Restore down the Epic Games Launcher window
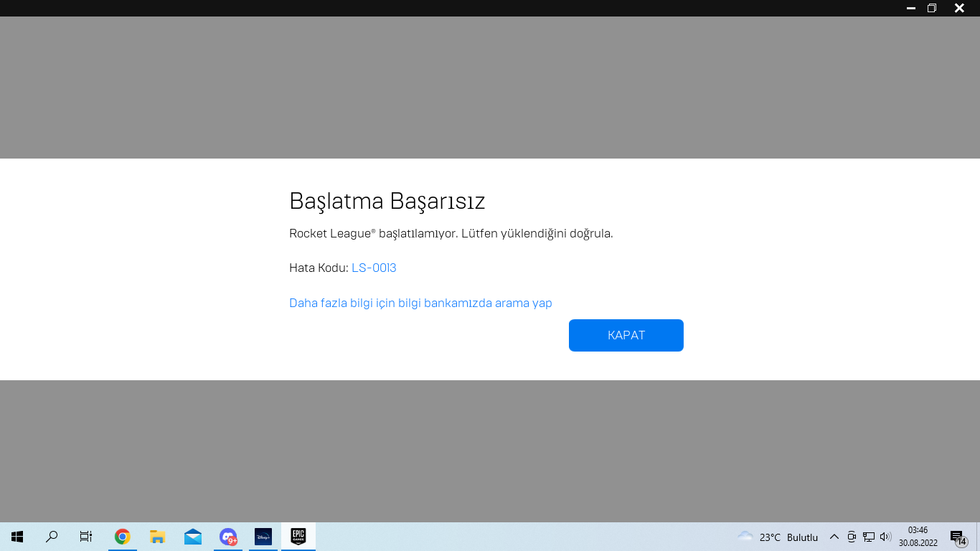980x551 pixels. point(932,8)
